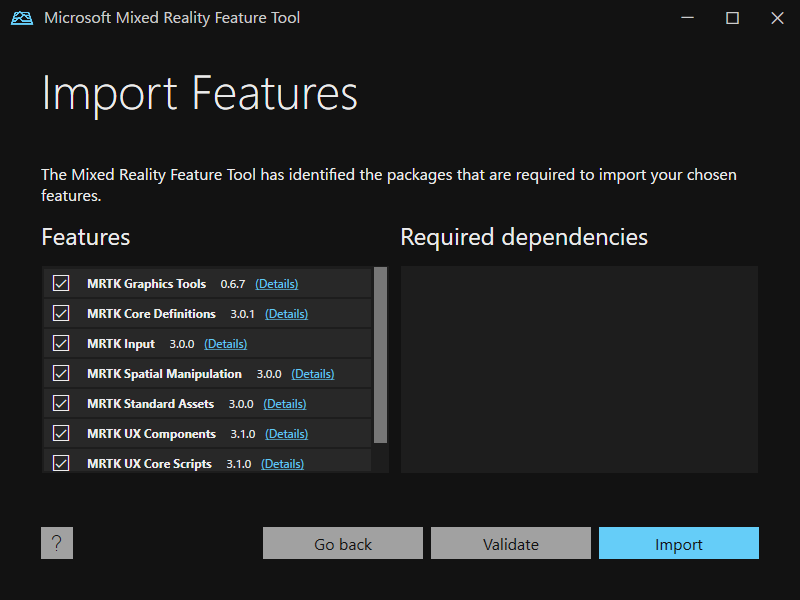
Task: Click the Features list scrollbar thumb
Action: [x=380, y=355]
